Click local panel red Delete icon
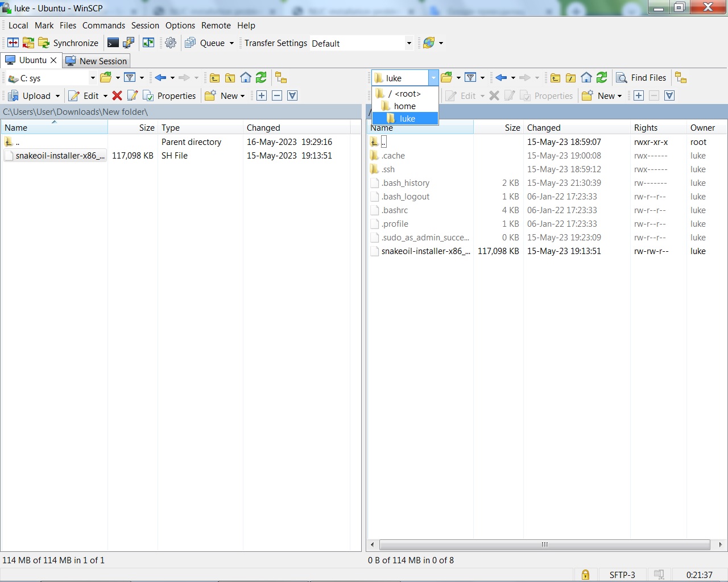The height and width of the screenshot is (582, 728). pyautogui.click(x=117, y=95)
